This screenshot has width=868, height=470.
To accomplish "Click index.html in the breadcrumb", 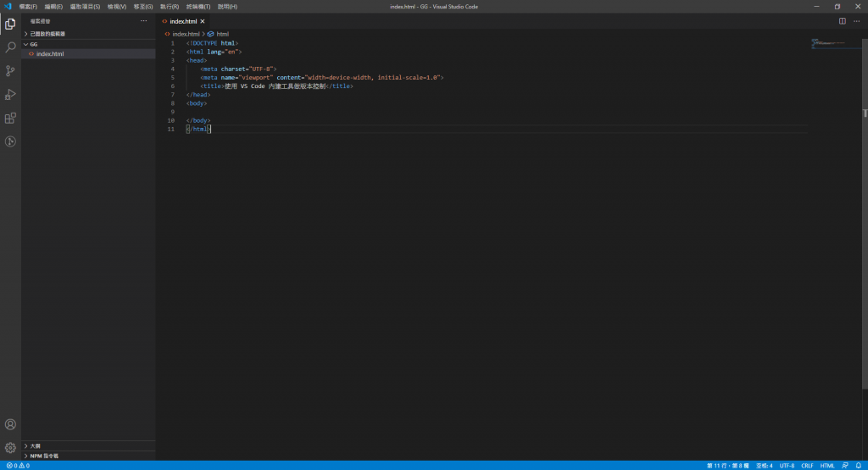I will (182, 34).
